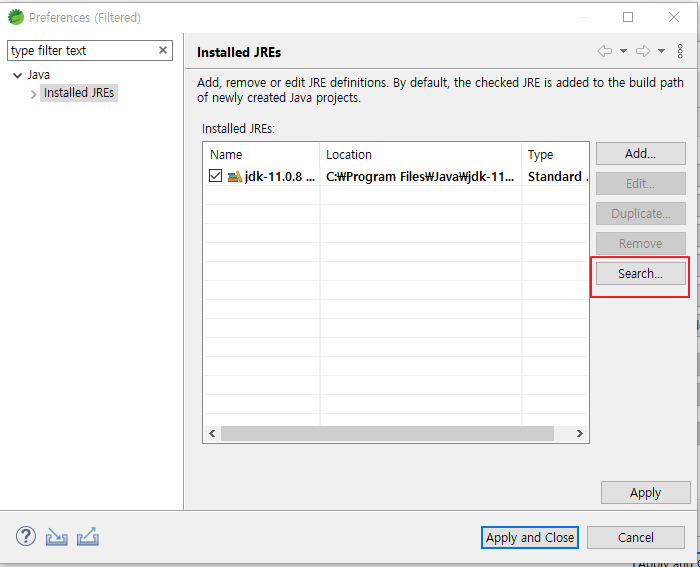Click the Apply button
Image resolution: width=700 pixels, height=567 pixels.
646,492
